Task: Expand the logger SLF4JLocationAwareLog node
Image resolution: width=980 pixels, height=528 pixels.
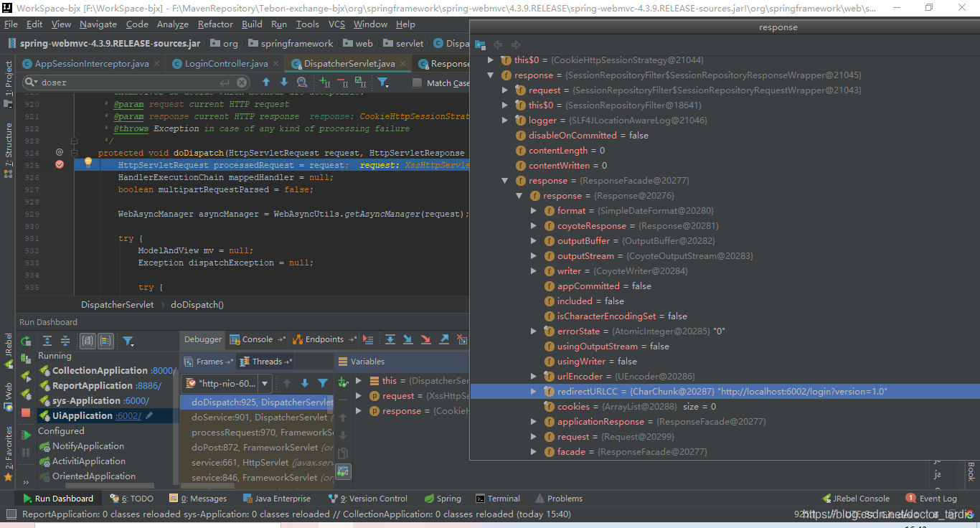Action: (x=504, y=121)
